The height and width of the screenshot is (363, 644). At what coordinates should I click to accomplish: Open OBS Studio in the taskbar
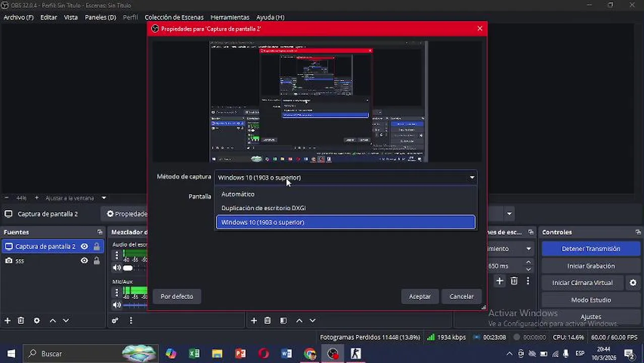[333, 353]
